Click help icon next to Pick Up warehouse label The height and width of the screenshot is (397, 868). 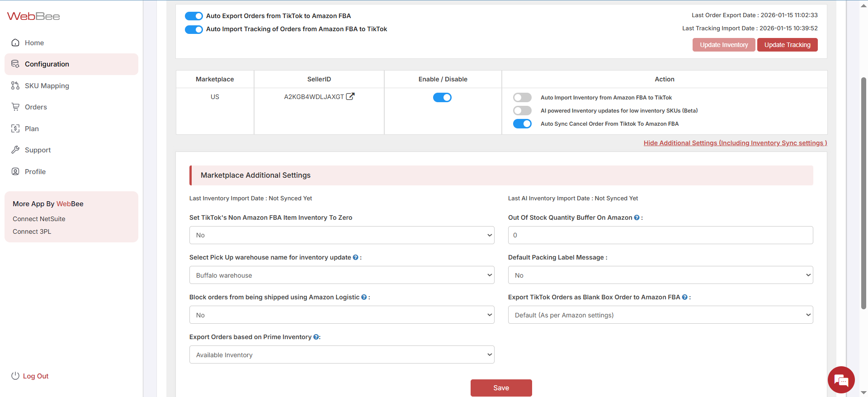tap(355, 257)
